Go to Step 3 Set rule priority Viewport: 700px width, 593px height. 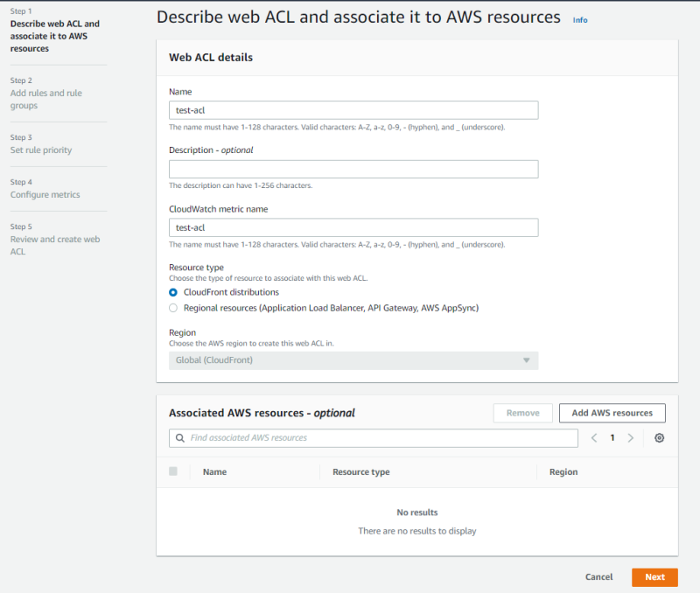pyautogui.click(x=41, y=150)
